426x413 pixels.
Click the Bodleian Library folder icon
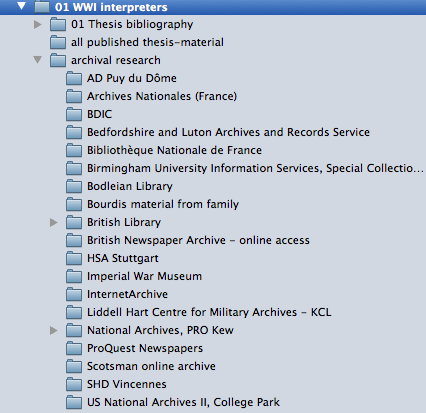74,186
